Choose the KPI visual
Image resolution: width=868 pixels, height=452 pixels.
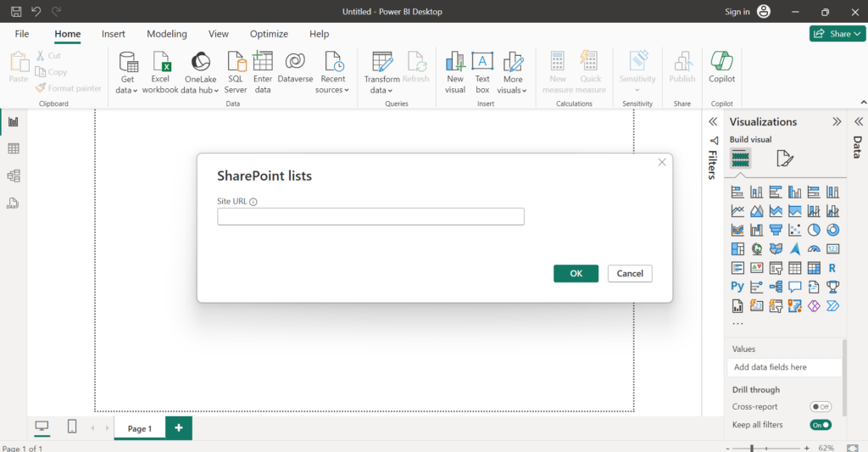(756, 268)
